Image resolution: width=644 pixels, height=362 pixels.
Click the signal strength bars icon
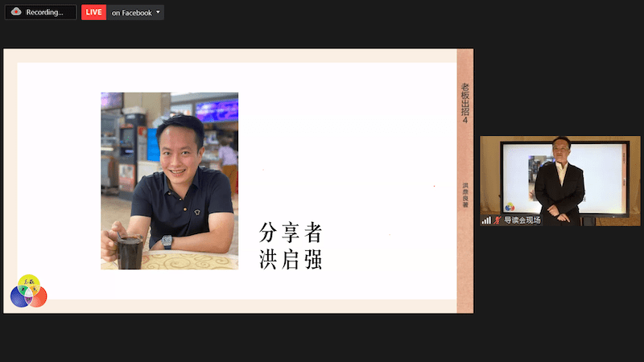pos(486,220)
